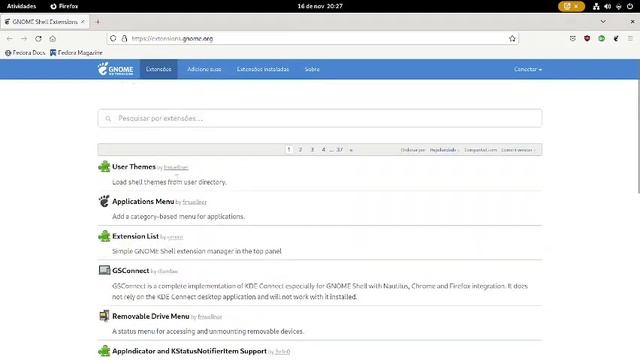Open Applications Menu author profile link
Screen dimensions: 640x360
195,202
